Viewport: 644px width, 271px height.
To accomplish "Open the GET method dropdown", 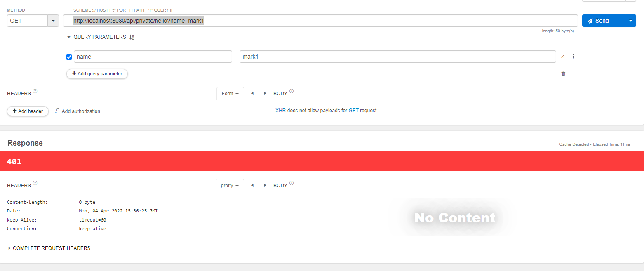I will [x=53, y=21].
